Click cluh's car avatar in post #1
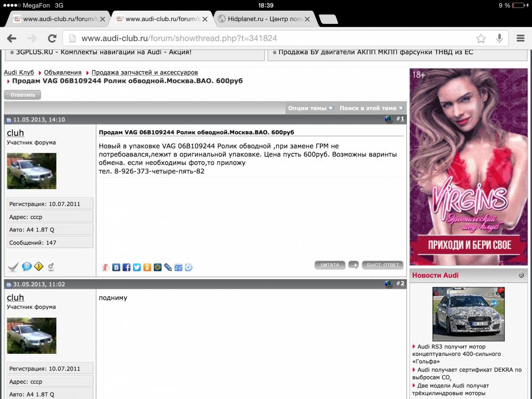The width and height of the screenshot is (532, 399). point(31,171)
